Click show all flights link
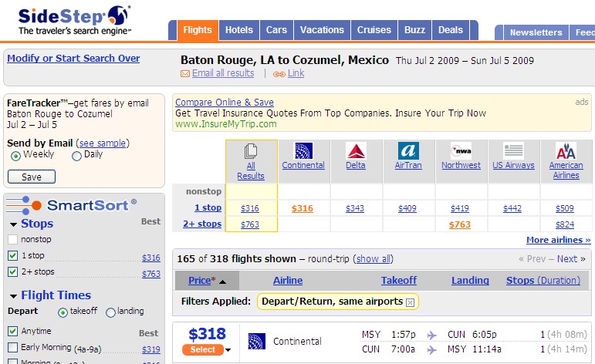Viewport: 595px width, 364px height. click(373, 259)
